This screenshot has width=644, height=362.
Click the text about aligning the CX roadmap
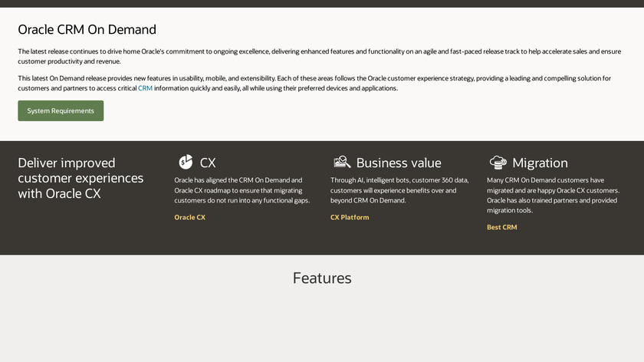coord(242,190)
